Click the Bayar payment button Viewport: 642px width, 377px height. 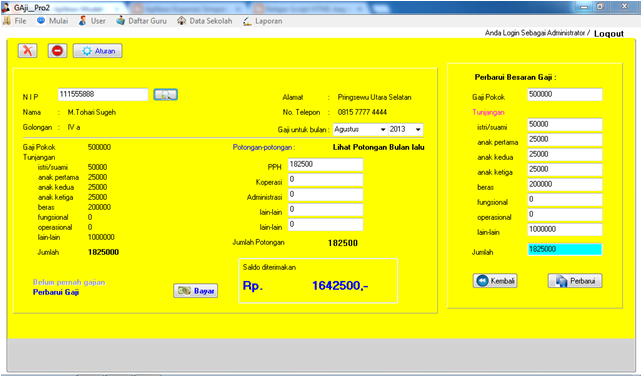196,291
